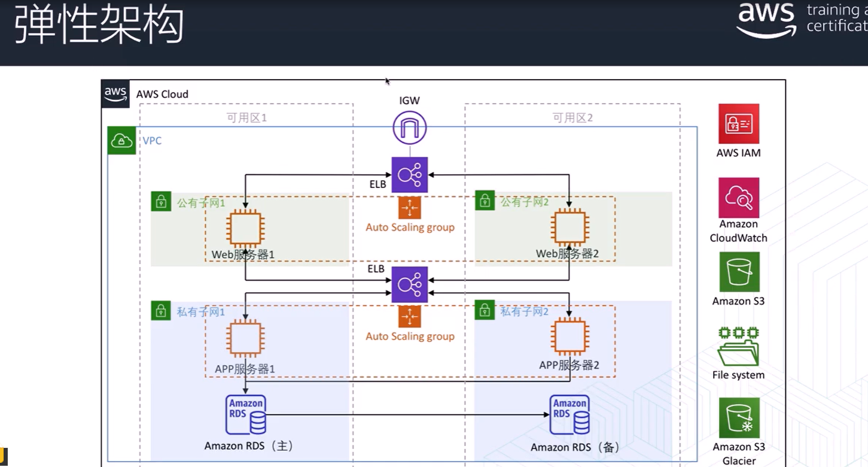The width and height of the screenshot is (868, 467).
Task: Click the lower Auto Scaling group icon
Action: 410,317
